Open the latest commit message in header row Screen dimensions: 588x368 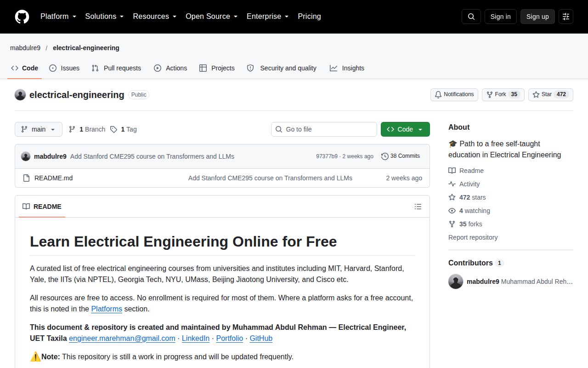[152, 156]
